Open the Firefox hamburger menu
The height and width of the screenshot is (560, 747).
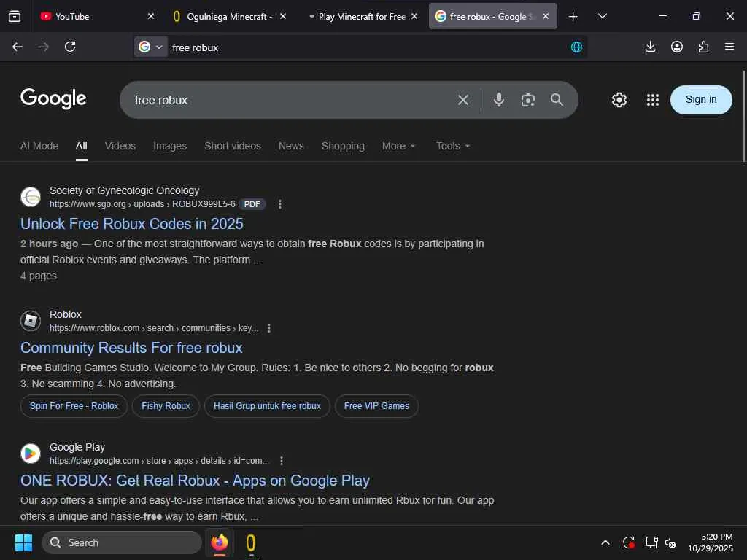point(729,47)
